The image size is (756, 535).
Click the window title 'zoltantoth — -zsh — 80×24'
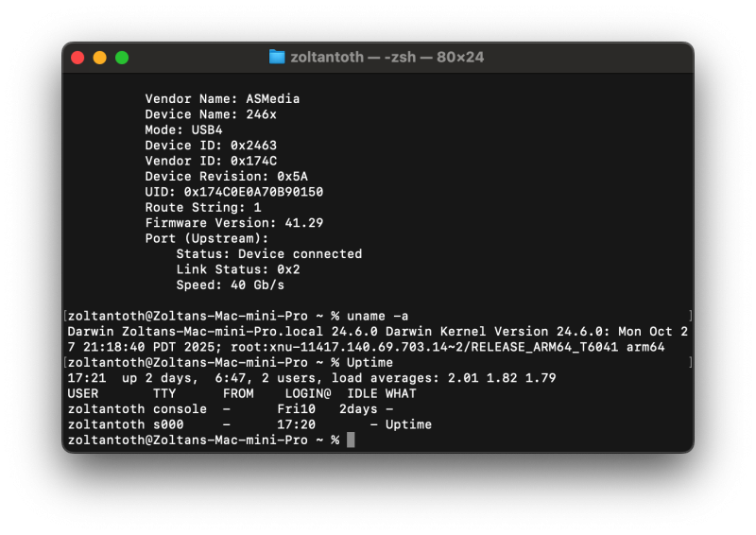pyautogui.click(x=387, y=57)
